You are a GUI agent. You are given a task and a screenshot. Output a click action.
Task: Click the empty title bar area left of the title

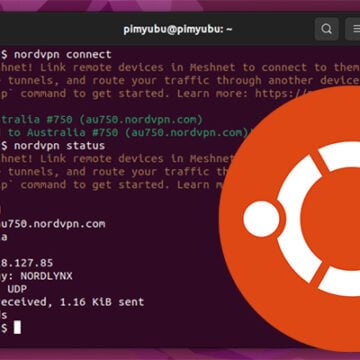click(x=60, y=29)
